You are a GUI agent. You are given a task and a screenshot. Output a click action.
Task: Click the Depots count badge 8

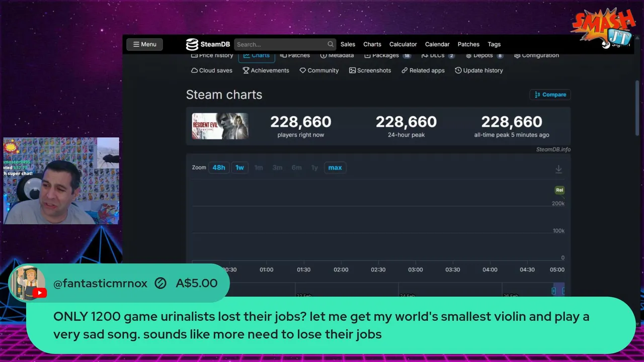[x=500, y=56]
